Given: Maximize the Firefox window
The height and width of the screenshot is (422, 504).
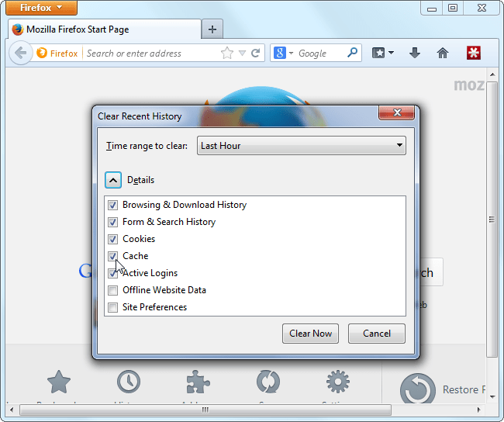Looking at the screenshot, I should [x=453, y=8].
